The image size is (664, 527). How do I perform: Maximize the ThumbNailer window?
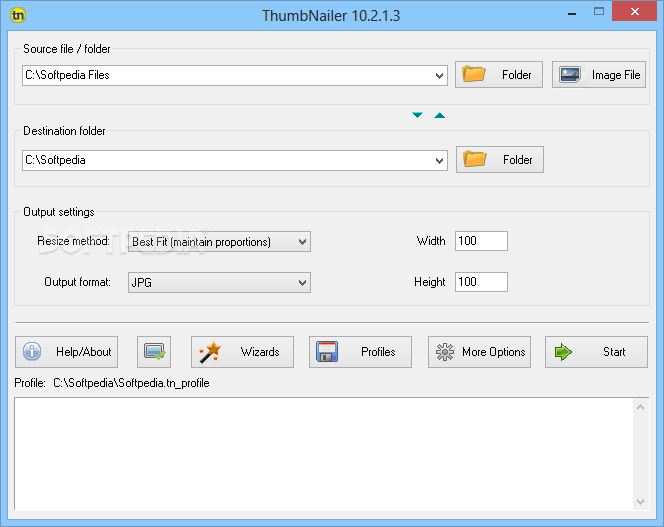point(599,12)
